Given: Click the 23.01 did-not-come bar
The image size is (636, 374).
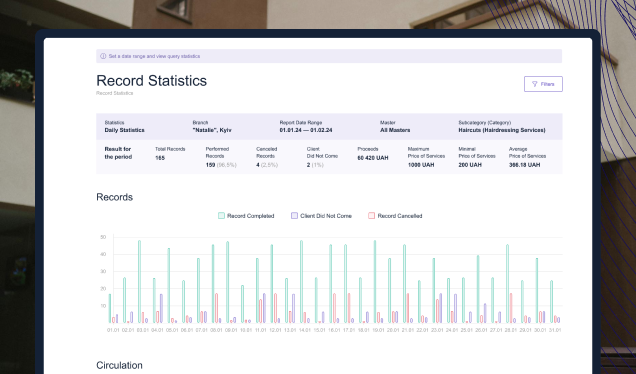Looking at the screenshot, I should [x=440, y=308].
